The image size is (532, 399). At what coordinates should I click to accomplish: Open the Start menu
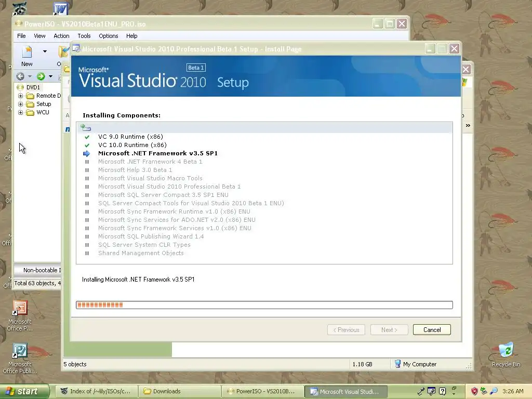click(25, 391)
